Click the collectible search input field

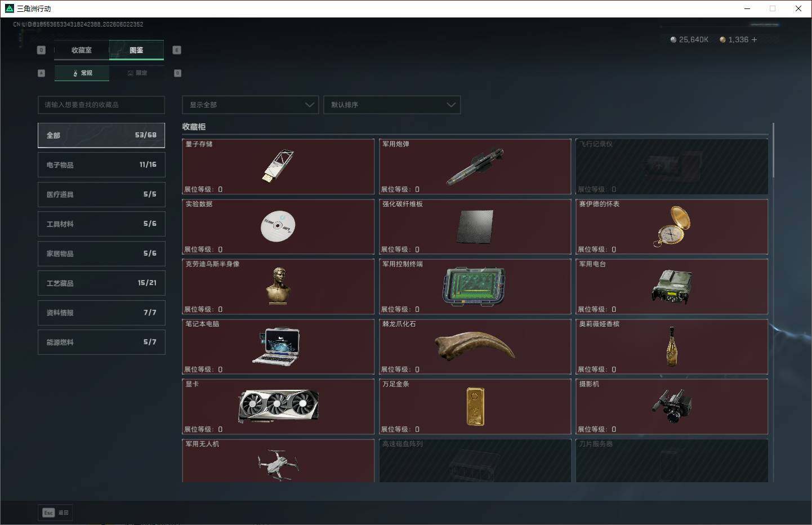(x=101, y=105)
